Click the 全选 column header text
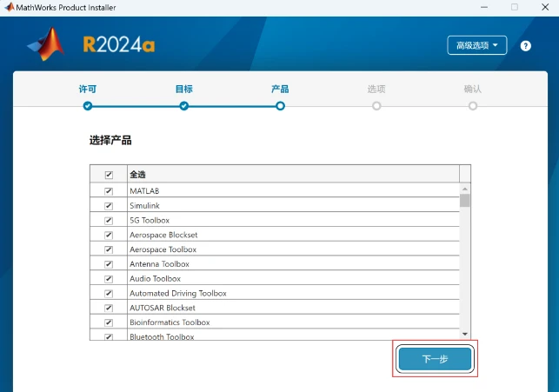The image size is (559, 392). (x=137, y=175)
